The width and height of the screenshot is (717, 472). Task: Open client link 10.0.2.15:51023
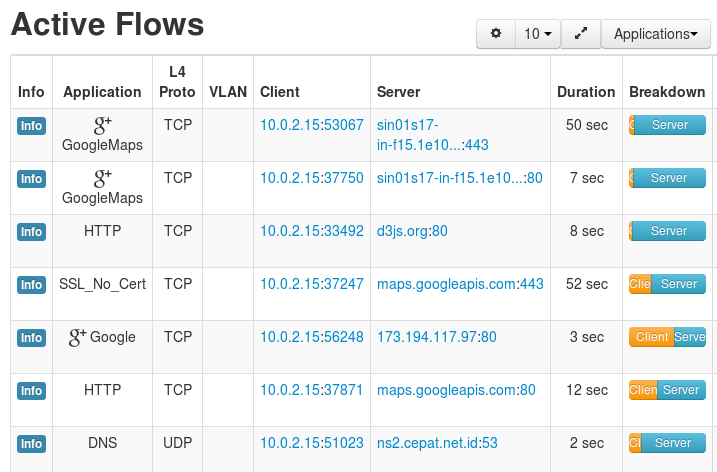click(312, 443)
